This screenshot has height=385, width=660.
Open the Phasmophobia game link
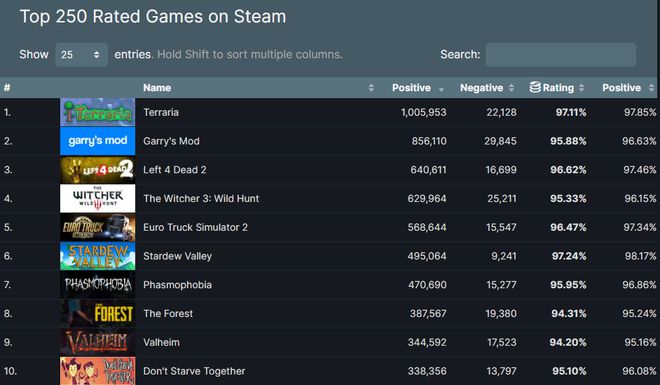[x=177, y=285]
